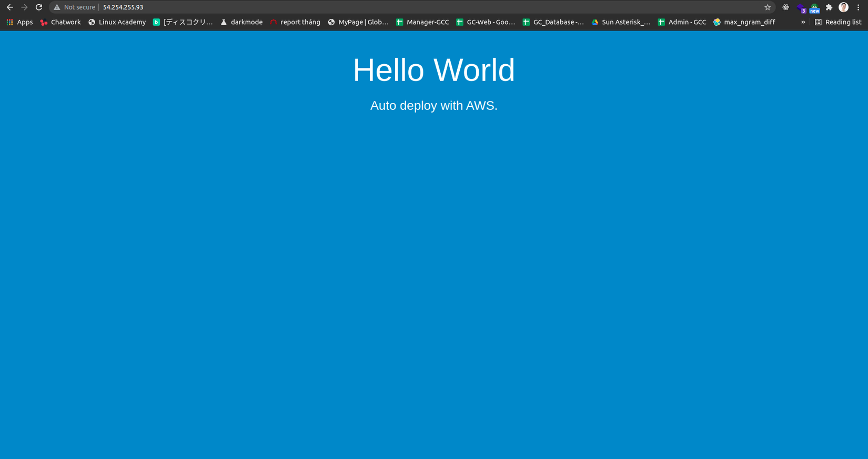Viewport: 868px width, 459px height.
Task: Open the darkmode bookmark
Action: coord(241,22)
